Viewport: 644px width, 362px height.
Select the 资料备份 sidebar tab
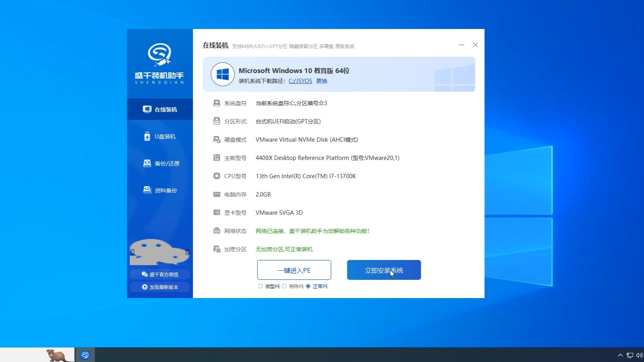point(160,191)
